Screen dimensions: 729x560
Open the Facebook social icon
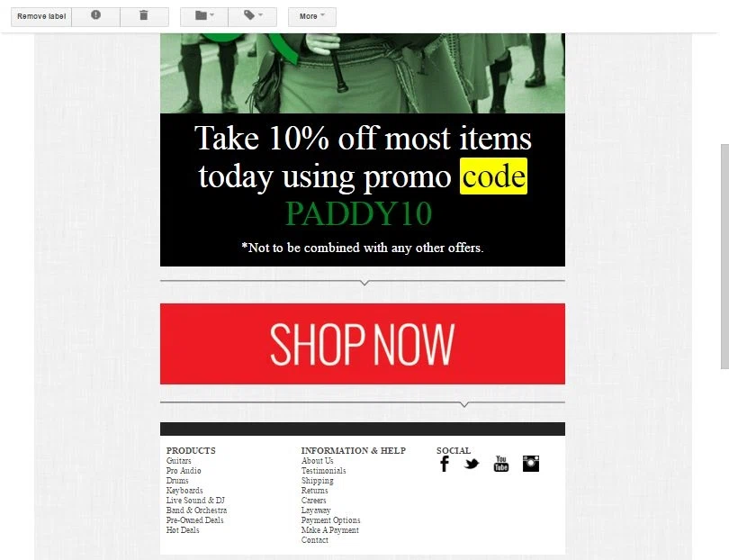click(x=445, y=464)
